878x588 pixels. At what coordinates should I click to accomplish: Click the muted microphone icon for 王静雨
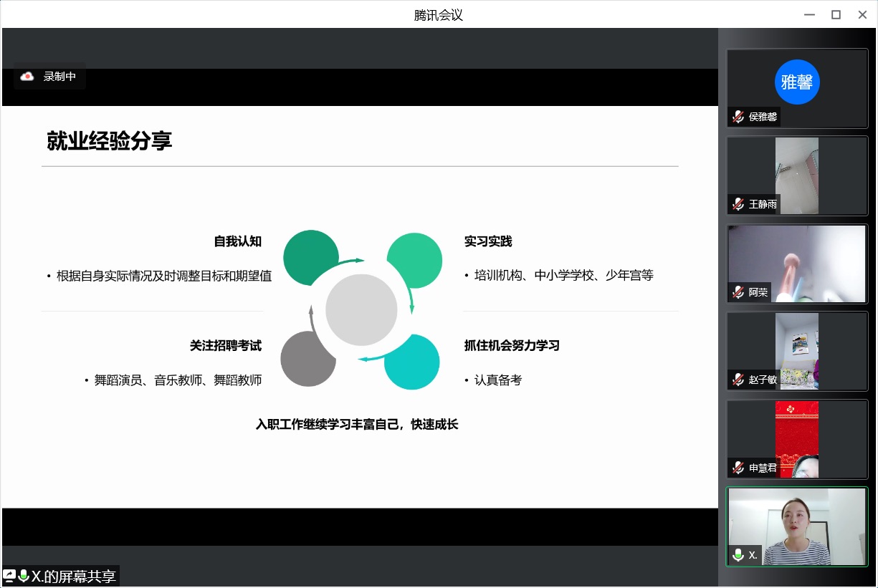[738, 204]
